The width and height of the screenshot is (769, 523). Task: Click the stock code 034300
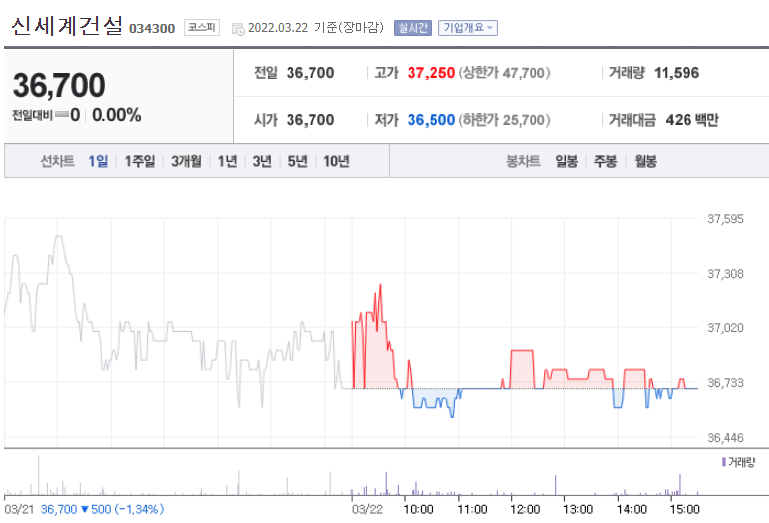click(x=152, y=29)
